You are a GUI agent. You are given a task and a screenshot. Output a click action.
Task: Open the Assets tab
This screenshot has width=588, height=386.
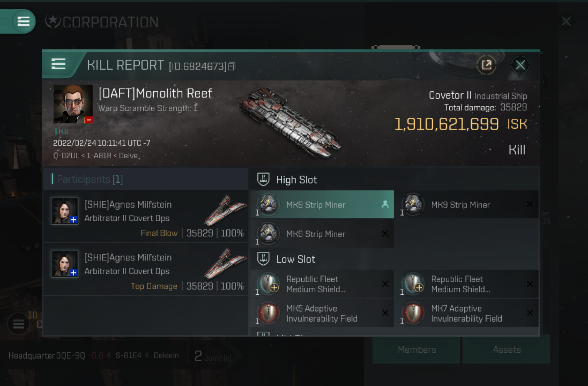[x=507, y=350]
